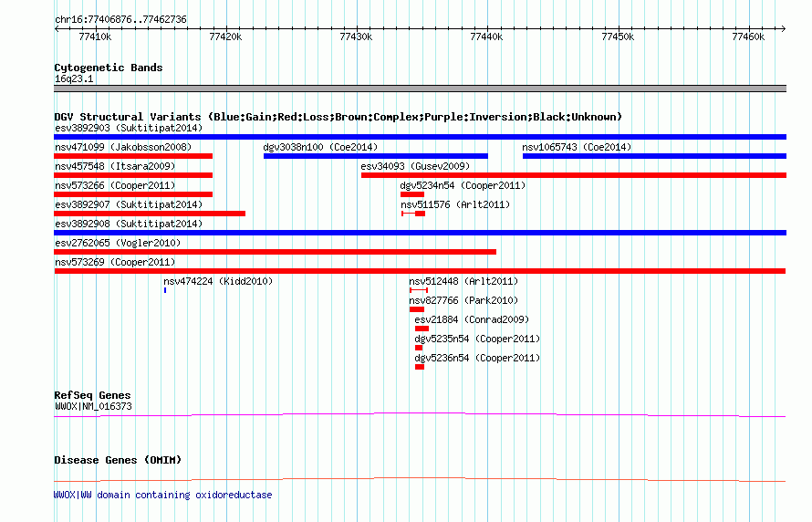Click the 77430k ruler tick label
The image size is (812, 522).
click(x=356, y=37)
